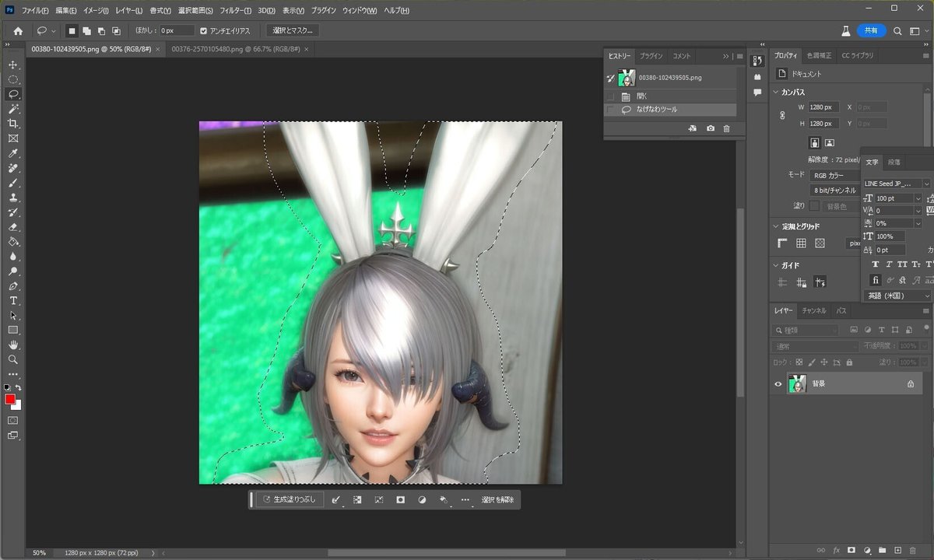Select the Eraser tool

[13, 227]
